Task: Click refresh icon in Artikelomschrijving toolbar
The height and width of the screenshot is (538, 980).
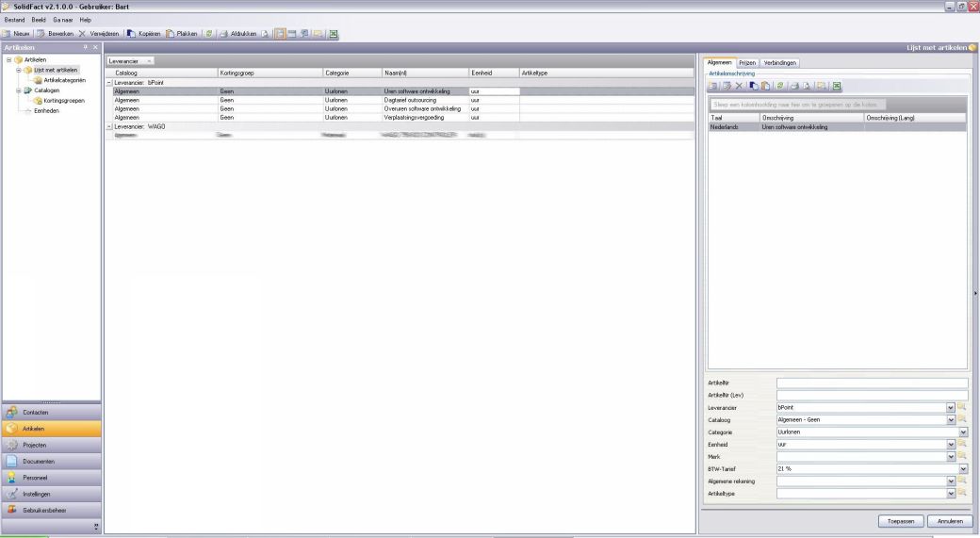Action: (780, 86)
